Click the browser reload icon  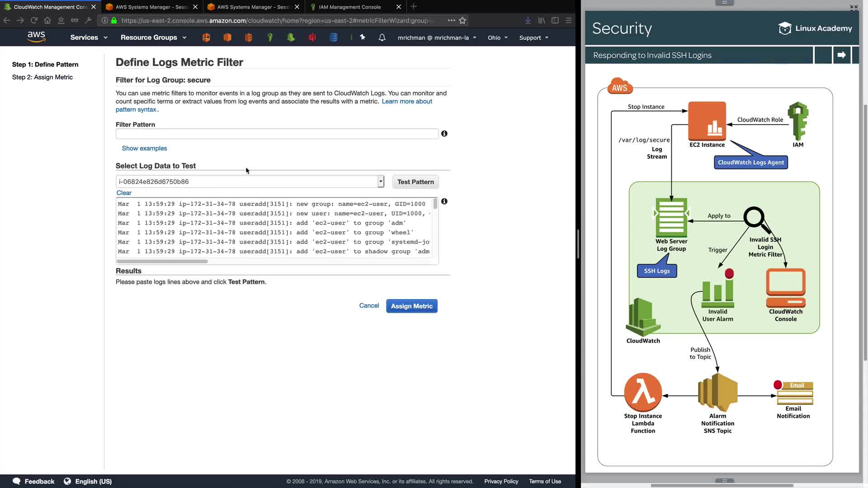pos(34,20)
